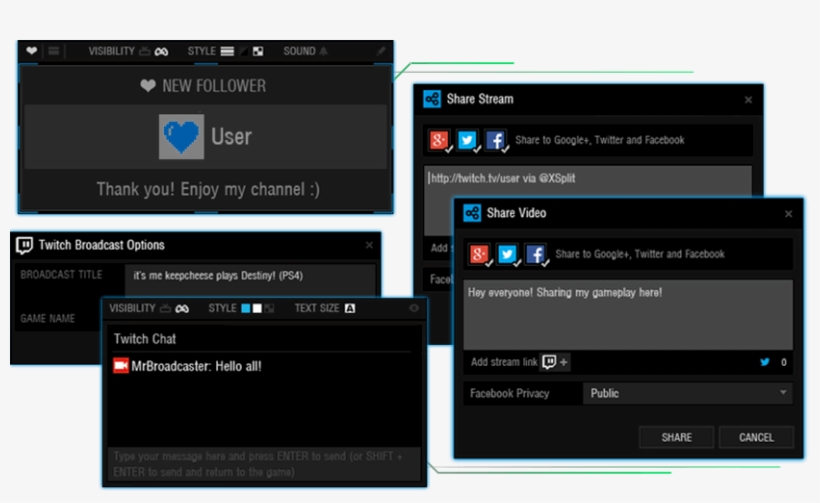Click Twitch logo in Broadcast Options title
Viewport: 820px width, 503px height.
point(24,245)
